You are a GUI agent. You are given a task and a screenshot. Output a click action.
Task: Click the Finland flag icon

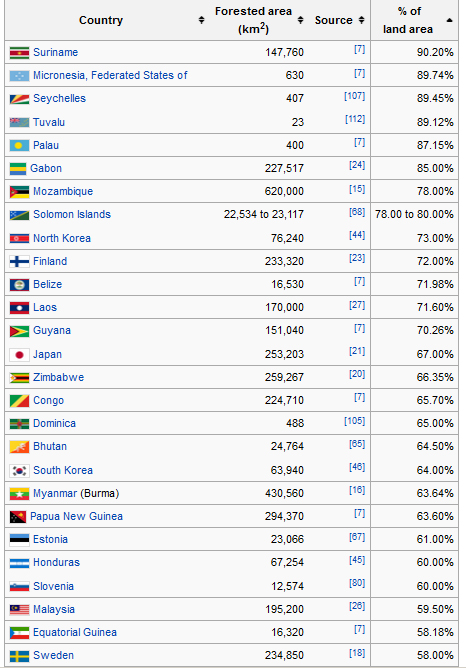point(19,261)
